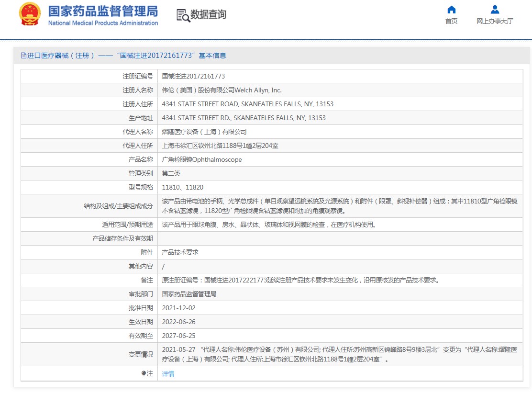Screen dimensions: 532x394
Task: Open 网上办事大厅 text label
Action: (495, 21)
